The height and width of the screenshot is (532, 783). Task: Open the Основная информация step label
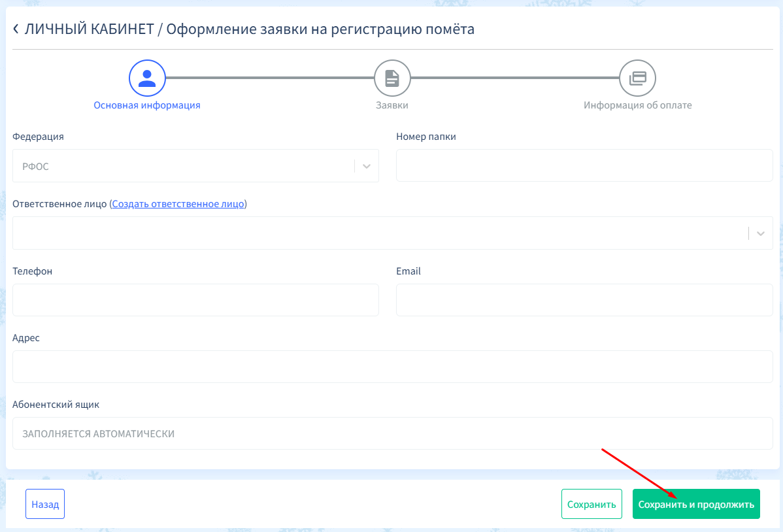[x=147, y=105]
